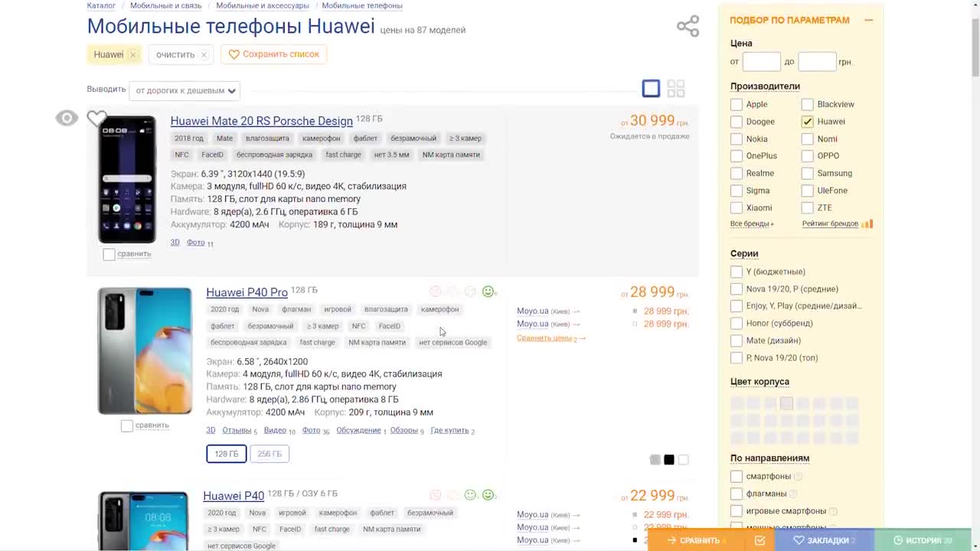
Task: Open the История history bar tab
Action: (923, 540)
